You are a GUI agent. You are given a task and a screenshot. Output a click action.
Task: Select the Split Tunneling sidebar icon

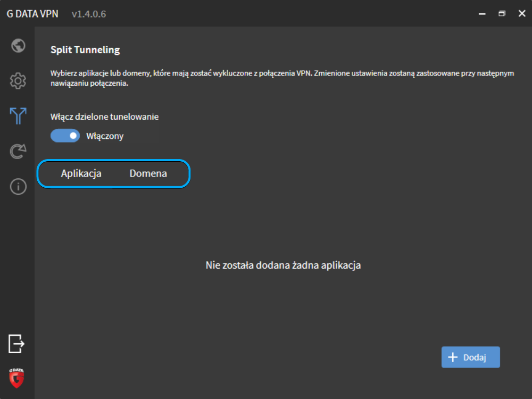pyautogui.click(x=18, y=116)
